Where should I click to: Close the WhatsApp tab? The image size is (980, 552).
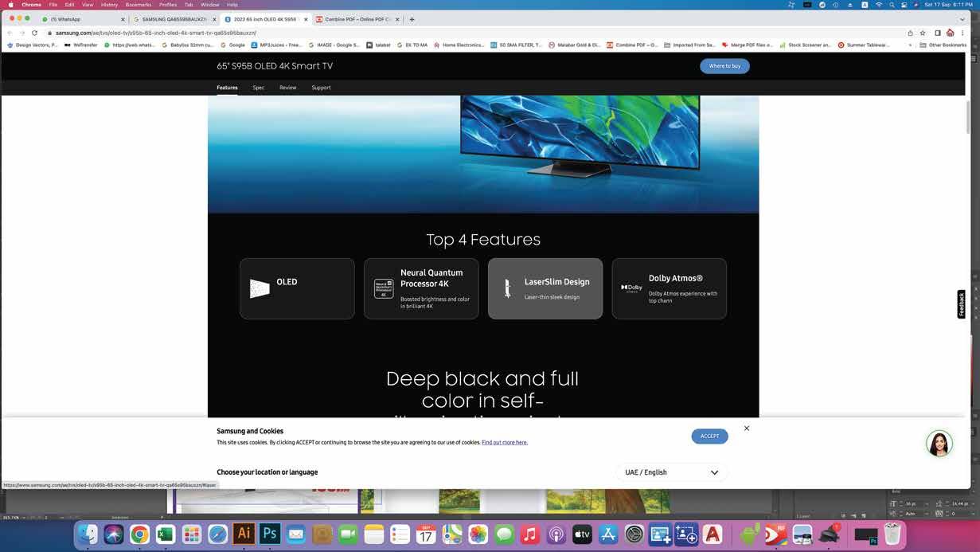(123, 19)
